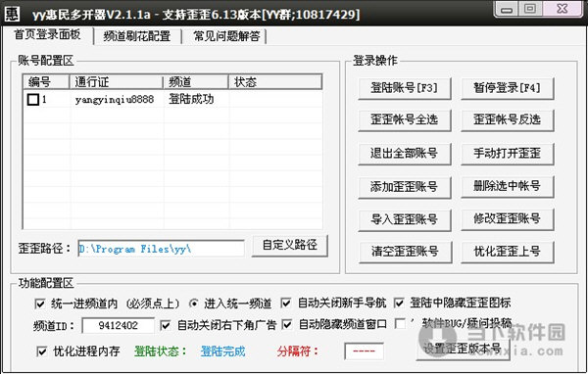Click 优化歪歪上号 button
The width and height of the screenshot is (588, 374).
click(507, 252)
